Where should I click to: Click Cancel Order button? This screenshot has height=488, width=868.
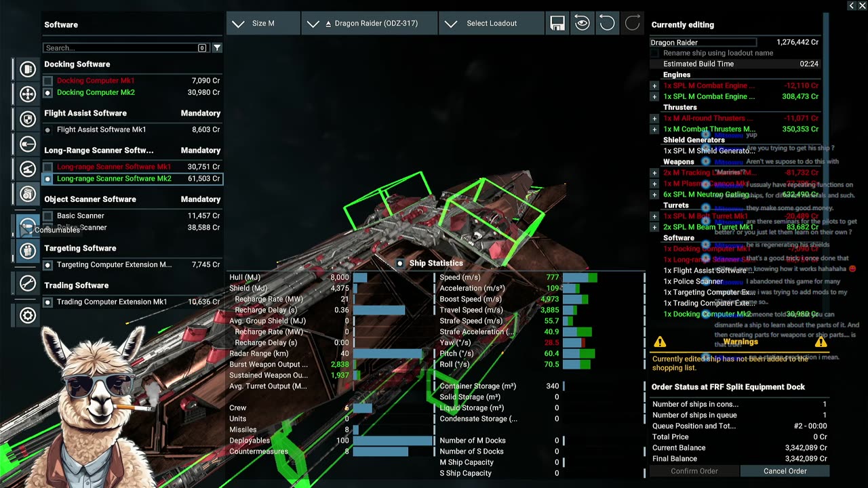coord(785,471)
